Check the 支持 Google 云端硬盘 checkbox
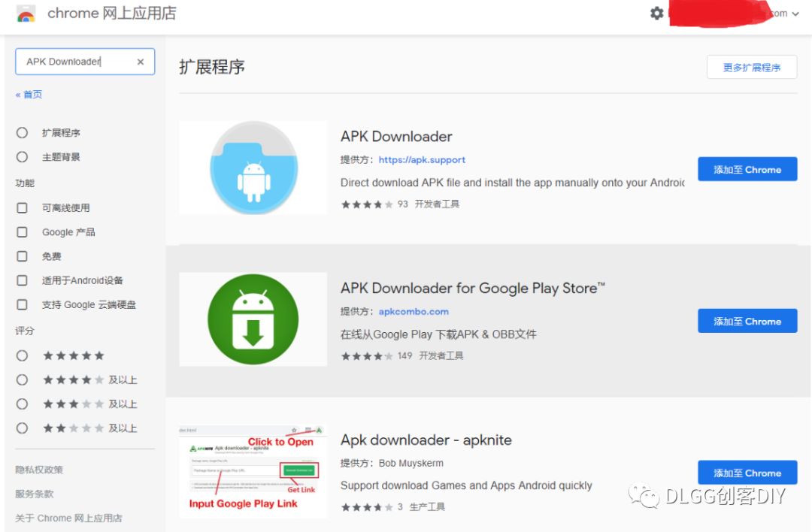The width and height of the screenshot is (812, 532). point(22,304)
